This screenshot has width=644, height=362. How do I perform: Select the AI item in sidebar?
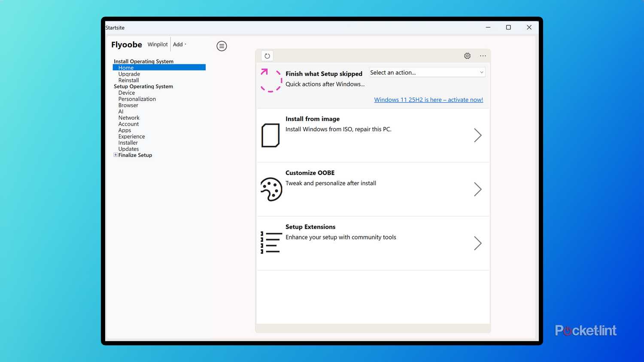tap(121, 112)
